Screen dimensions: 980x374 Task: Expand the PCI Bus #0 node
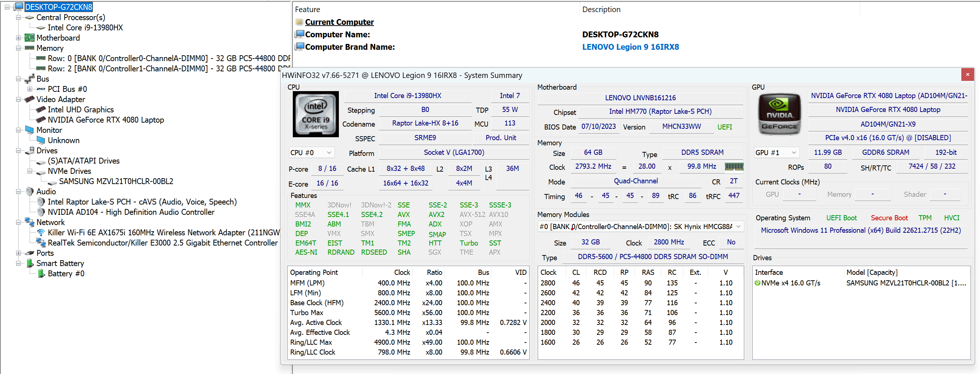[x=30, y=89]
